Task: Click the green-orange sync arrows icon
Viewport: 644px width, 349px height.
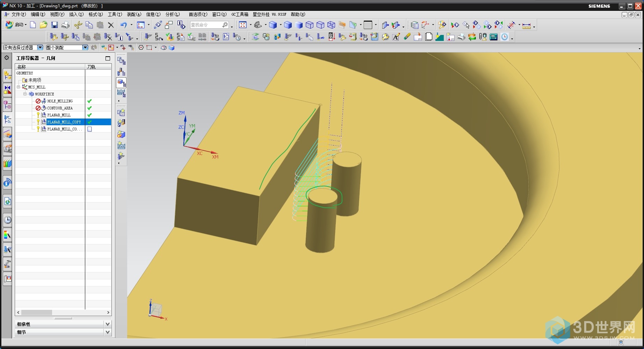Action: pos(472,37)
